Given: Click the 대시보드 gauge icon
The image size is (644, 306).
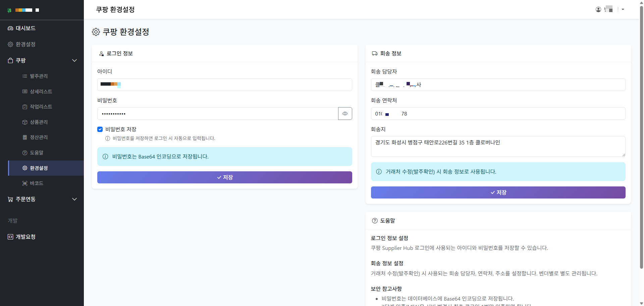Looking at the screenshot, I should [x=10, y=28].
